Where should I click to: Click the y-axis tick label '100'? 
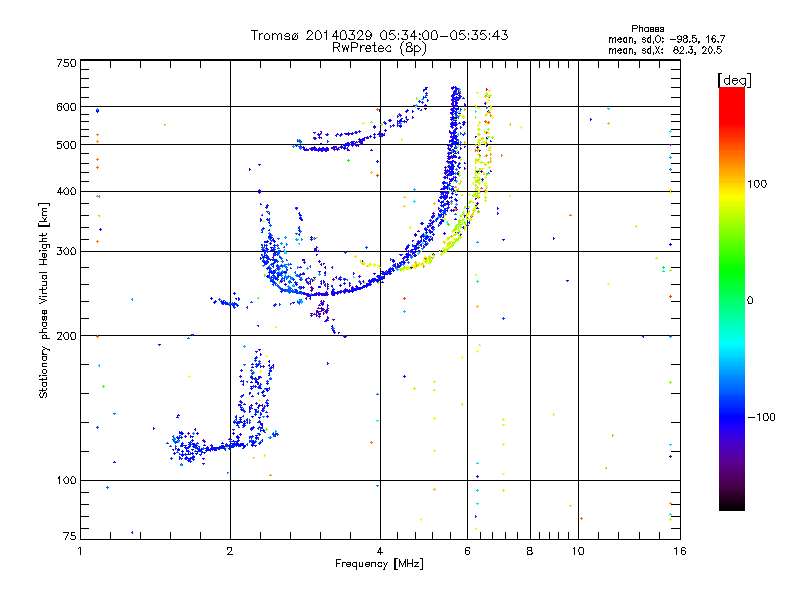tap(66, 481)
